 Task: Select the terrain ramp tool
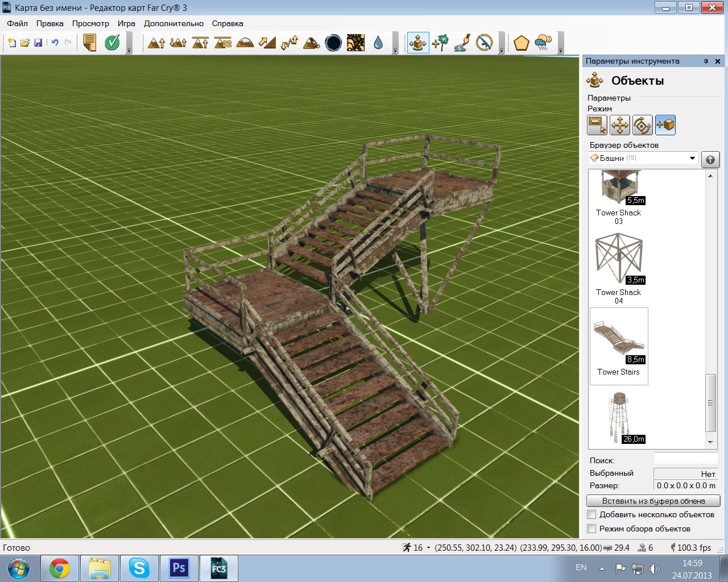tap(267, 43)
